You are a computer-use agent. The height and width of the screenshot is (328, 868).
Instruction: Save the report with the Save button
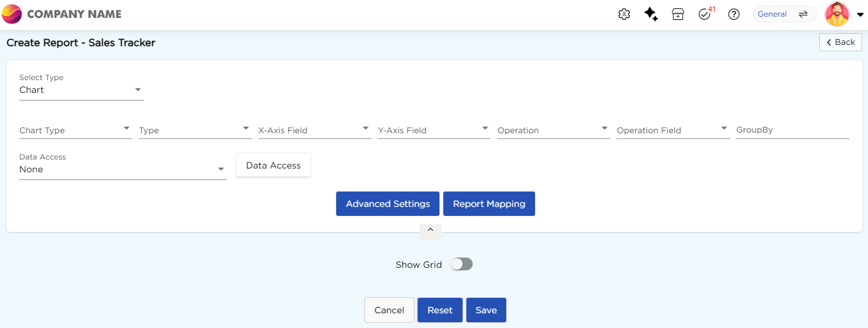pyautogui.click(x=486, y=310)
